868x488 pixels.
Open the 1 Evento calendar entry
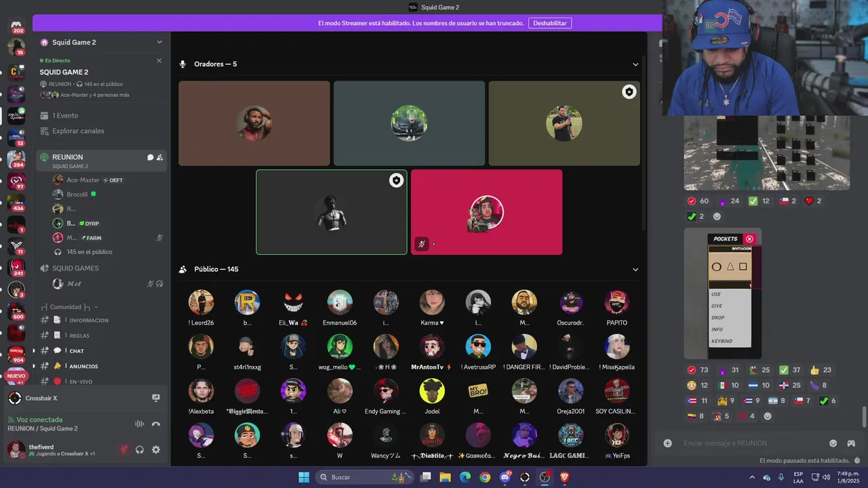click(102, 115)
